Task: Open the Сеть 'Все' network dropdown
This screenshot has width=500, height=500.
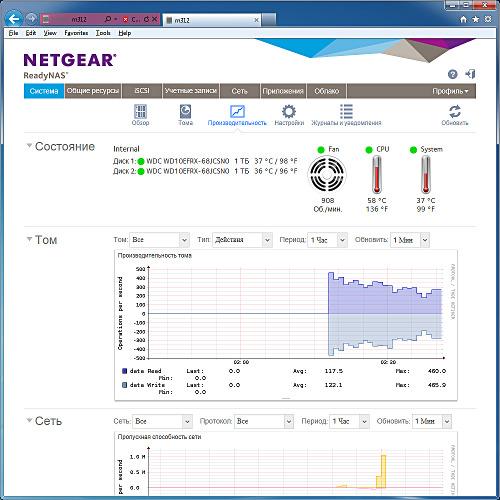Action: point(162,421)
